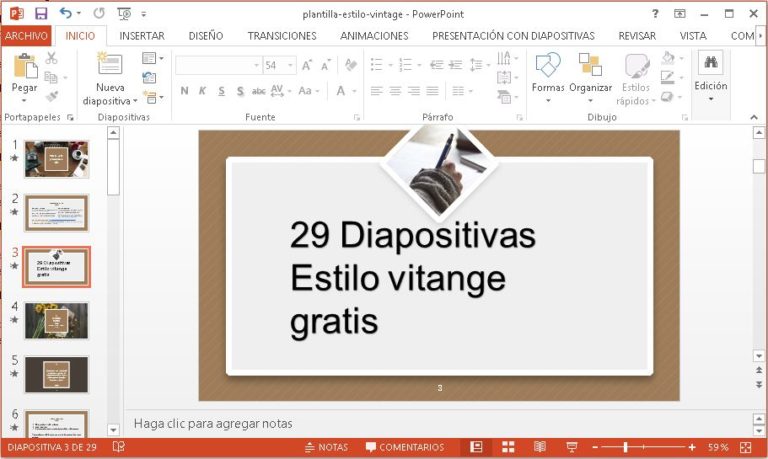The height and width of the screenshot is (459, 768).
Task: Clear all formatting icon
Action: click(351, 65)
